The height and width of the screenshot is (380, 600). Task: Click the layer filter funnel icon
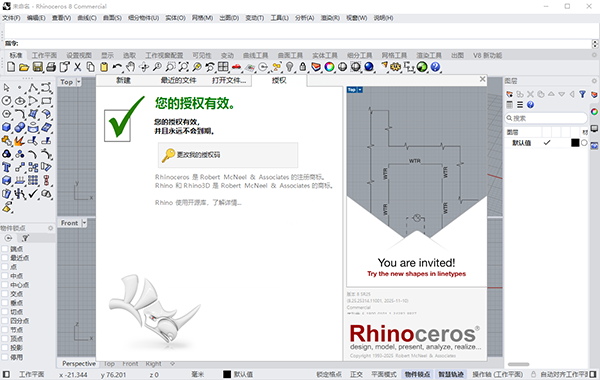pos(582,94)
